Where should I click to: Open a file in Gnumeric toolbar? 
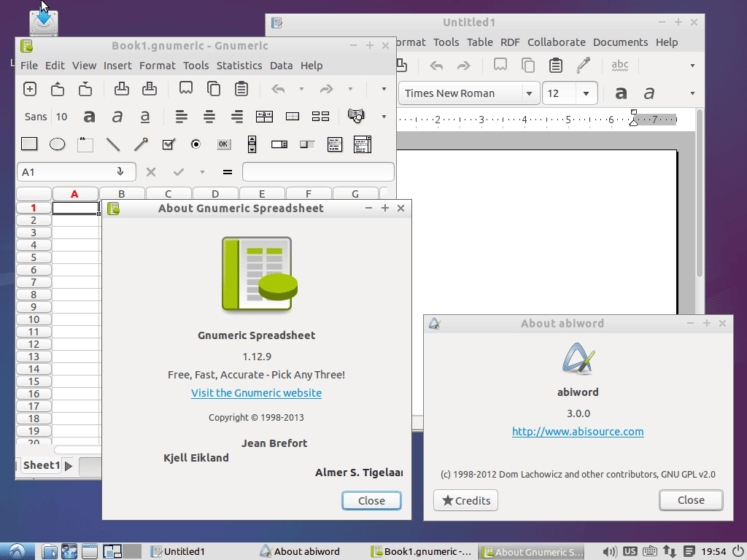[x=58, y=89]
